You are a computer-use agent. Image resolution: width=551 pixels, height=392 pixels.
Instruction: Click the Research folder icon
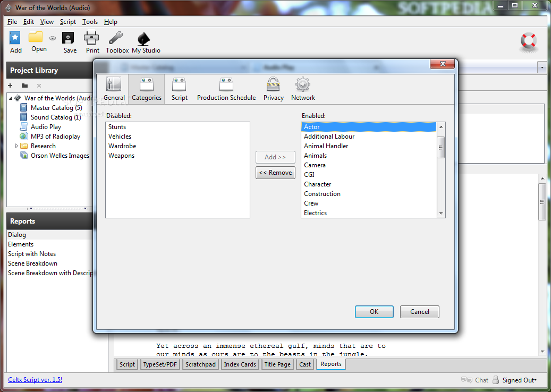point(24,146)
